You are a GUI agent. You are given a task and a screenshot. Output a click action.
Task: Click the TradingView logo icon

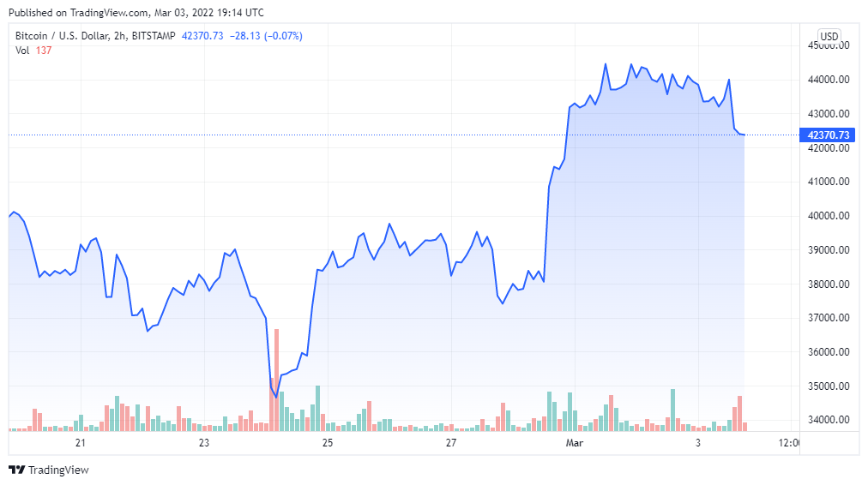tap(16, 470)
